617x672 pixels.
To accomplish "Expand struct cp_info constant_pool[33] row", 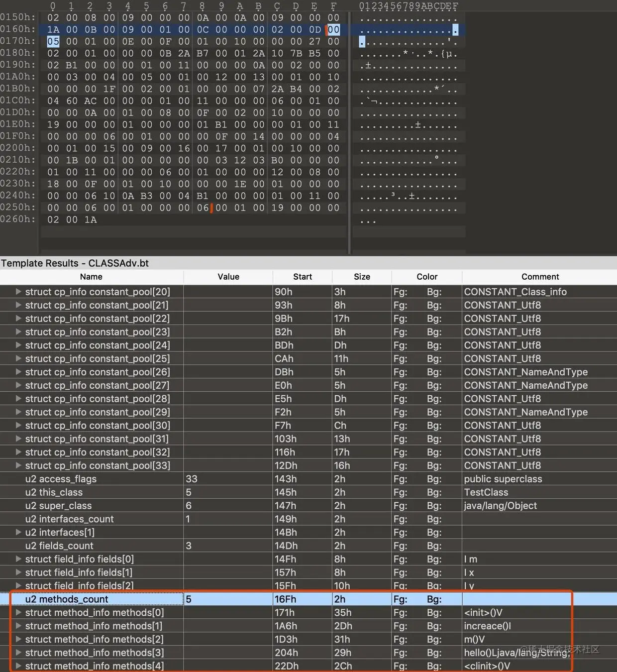I will pyautogui.click(x=18, y=465).
